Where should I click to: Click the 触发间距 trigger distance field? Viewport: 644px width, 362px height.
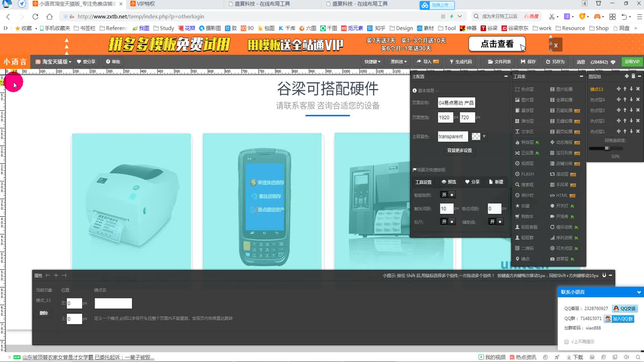click(446, 208)
